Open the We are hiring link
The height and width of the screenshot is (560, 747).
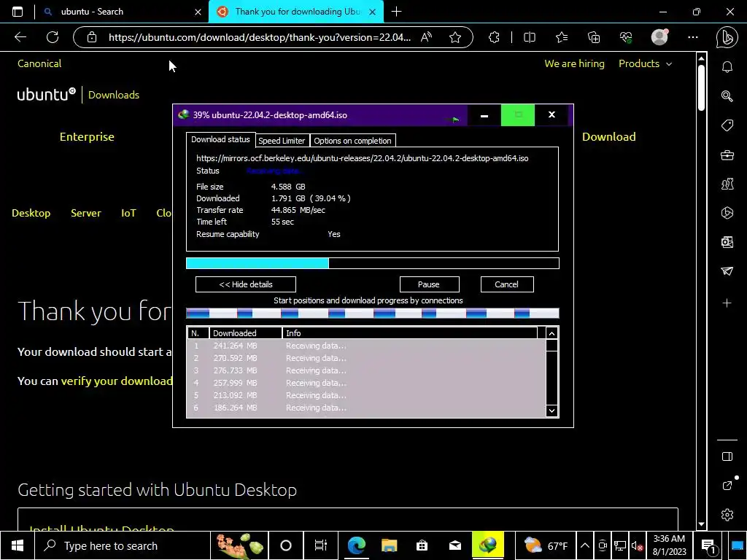pyautogui.click(x=574, y=63)
